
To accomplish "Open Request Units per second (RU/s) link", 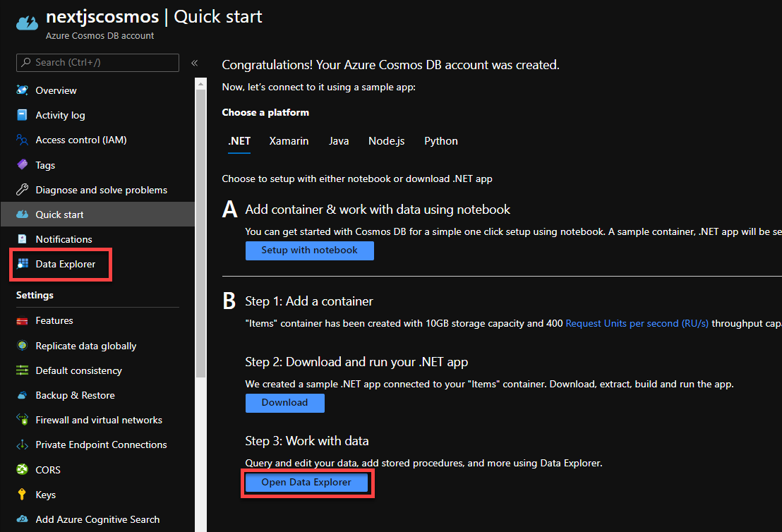I will [x=637, y=324].
